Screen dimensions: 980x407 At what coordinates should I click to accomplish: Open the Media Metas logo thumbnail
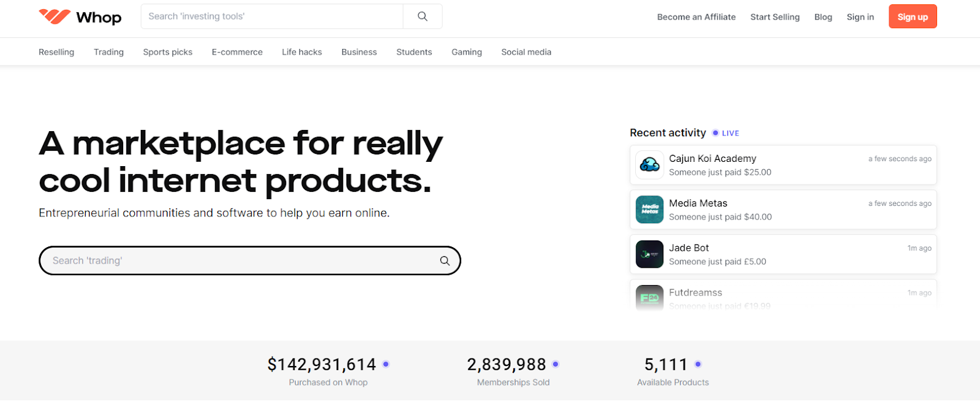[649, 210]
